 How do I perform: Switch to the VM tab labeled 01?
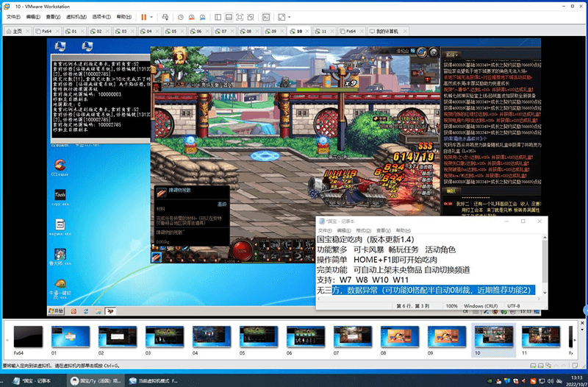(74, 31)
